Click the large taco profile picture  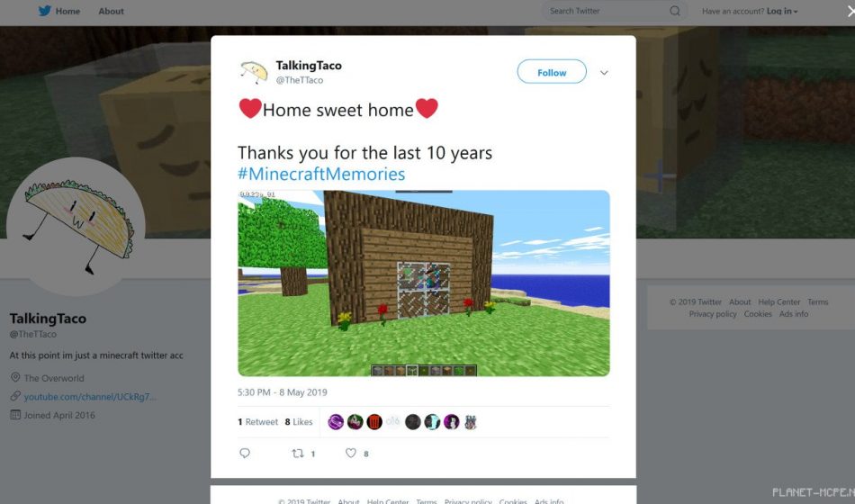76,227
